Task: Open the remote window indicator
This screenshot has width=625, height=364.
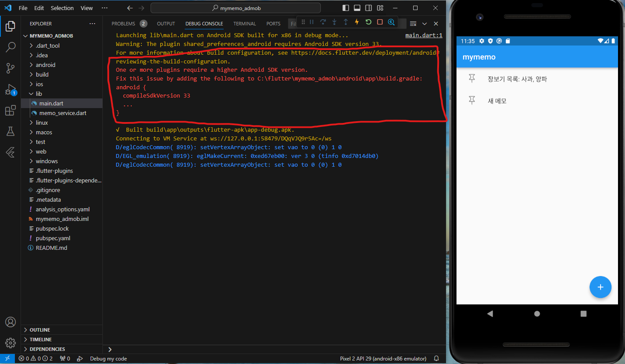Action: pyautogui.click(x=7, y=359)
